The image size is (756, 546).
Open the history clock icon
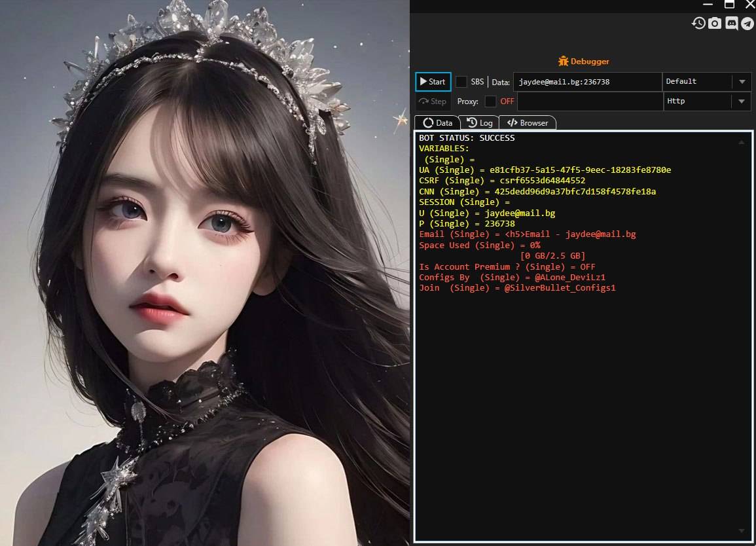pyautogui.click(x=698, y=23)
